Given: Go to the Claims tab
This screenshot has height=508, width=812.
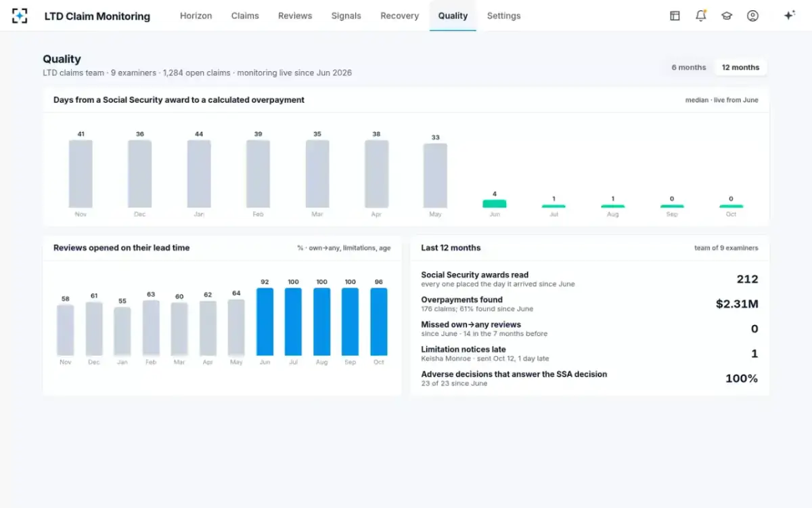Looking at the screenshot, I should pos(245,16).
